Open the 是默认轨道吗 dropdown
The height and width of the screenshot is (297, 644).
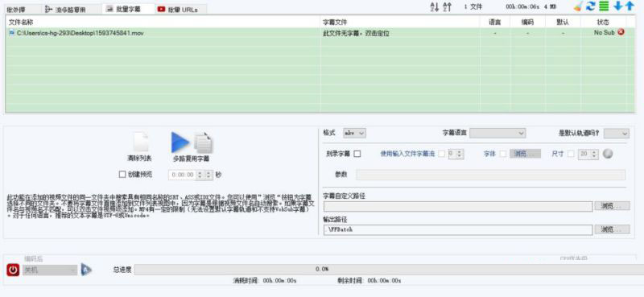point(617,133)
